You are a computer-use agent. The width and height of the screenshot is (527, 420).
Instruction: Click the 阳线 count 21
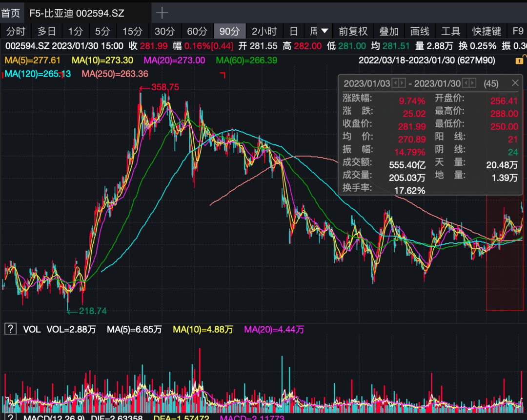513,139
